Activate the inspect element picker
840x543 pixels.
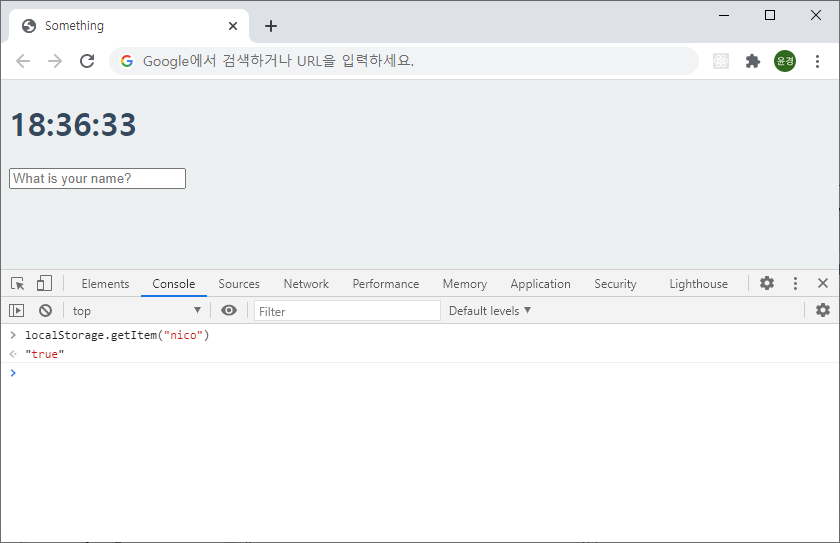click(x=18, y=283)
